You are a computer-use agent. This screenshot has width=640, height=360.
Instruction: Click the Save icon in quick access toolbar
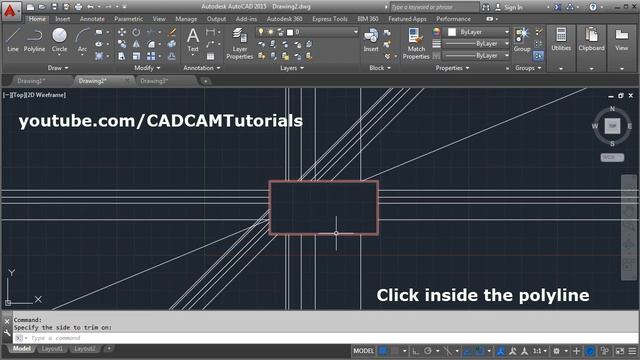point(54,7)
